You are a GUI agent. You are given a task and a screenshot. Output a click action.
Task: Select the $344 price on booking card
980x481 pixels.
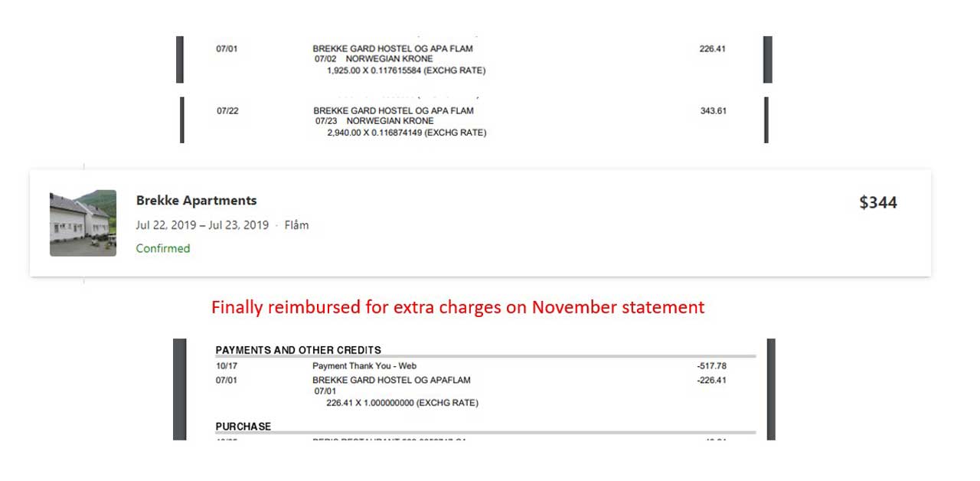[x=878, y=202]
